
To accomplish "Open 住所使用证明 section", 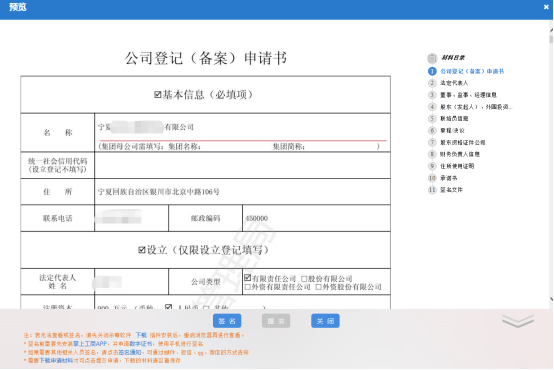I will click(457, 166).
